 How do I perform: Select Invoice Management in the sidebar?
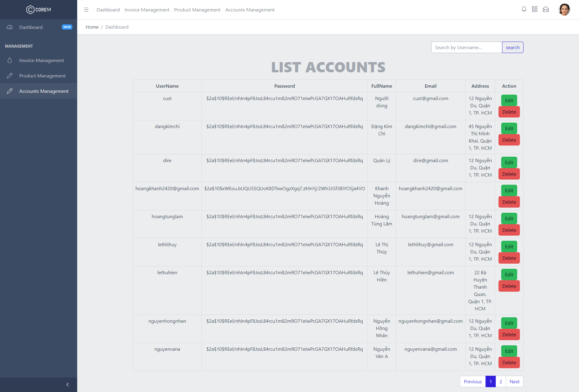39,60
